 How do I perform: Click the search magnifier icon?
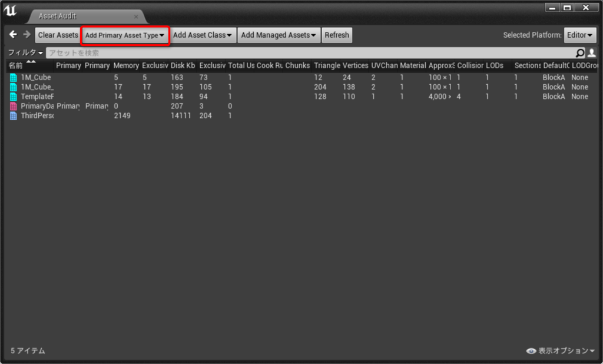tap(580, 52)
